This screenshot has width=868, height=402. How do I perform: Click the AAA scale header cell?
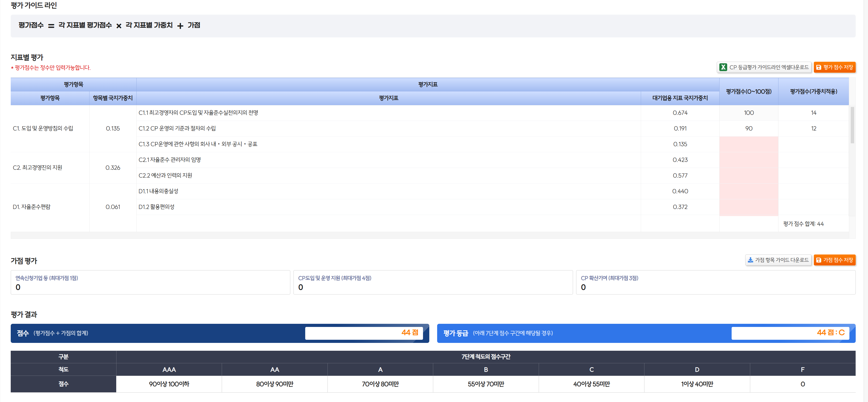(x=169, y=370)
